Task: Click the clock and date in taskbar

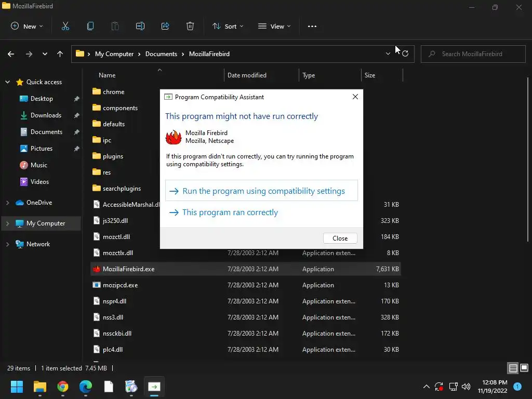Action: click(x=493, y=387)
